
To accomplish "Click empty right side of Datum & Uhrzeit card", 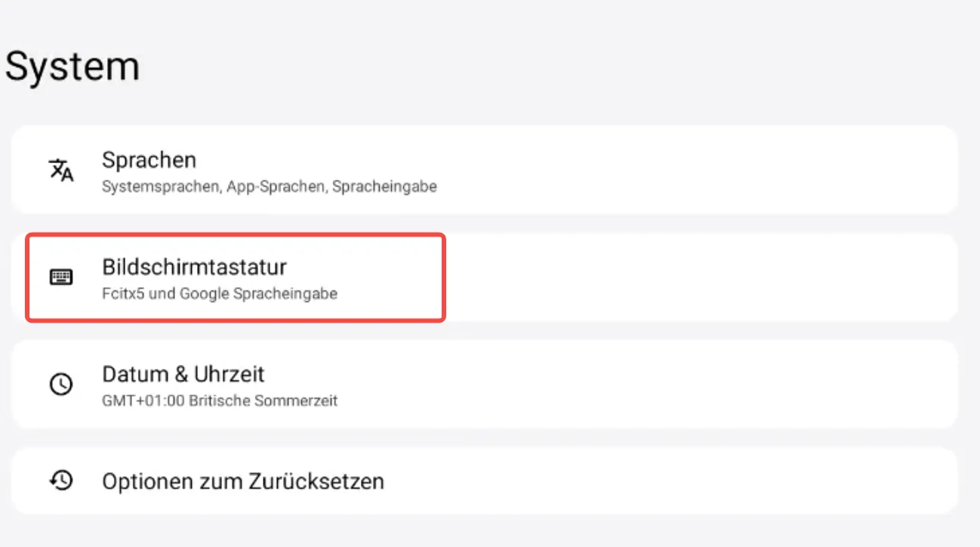I will click(x=717, y=384).
